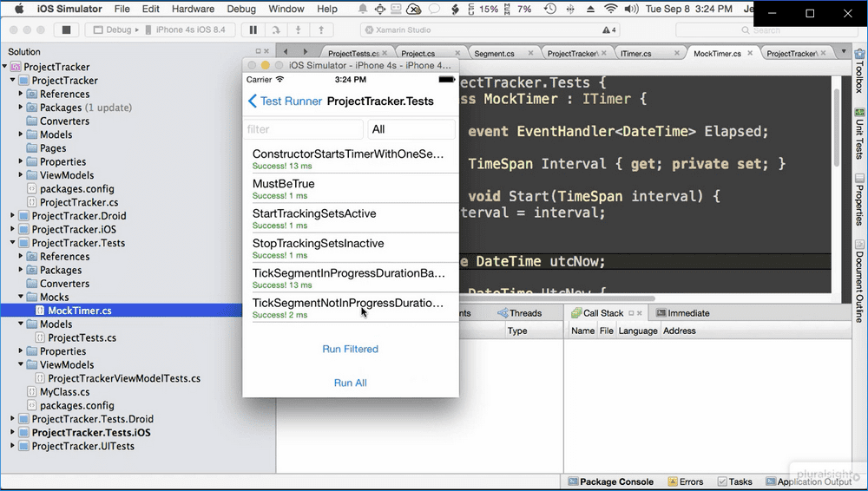Image resolution: width=868 pixels, height=491 pixels.
Task: Collapse the ProjectTracker.Tests project
Action: [13, 243]
